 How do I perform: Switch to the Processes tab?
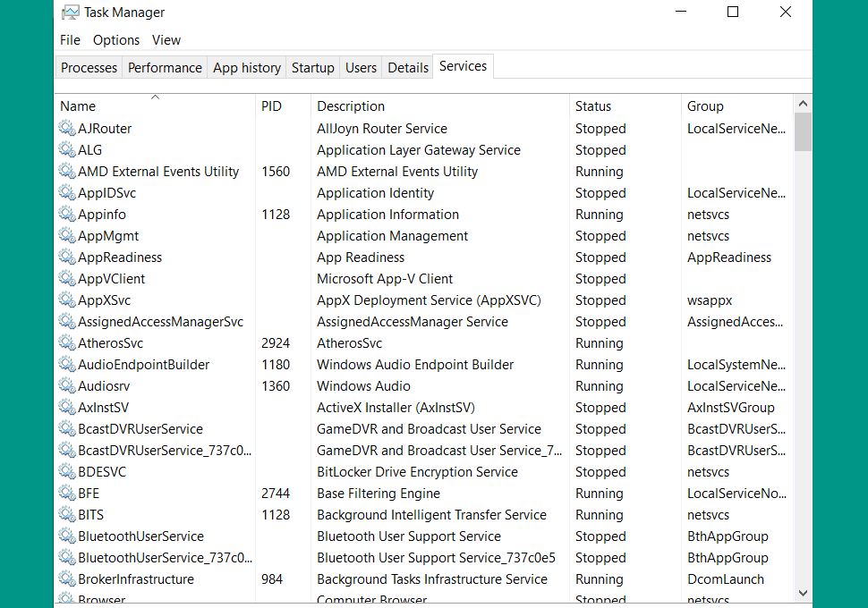(x=89, y=67)
